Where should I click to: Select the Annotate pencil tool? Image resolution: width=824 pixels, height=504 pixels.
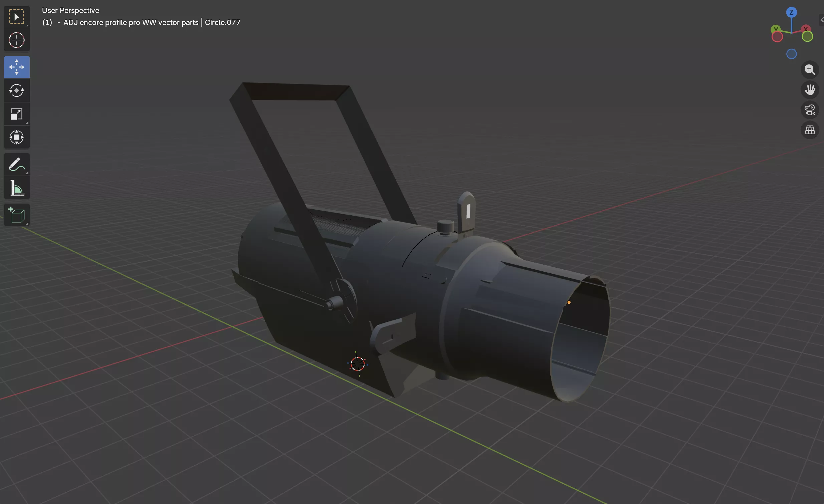click(17, 165)
